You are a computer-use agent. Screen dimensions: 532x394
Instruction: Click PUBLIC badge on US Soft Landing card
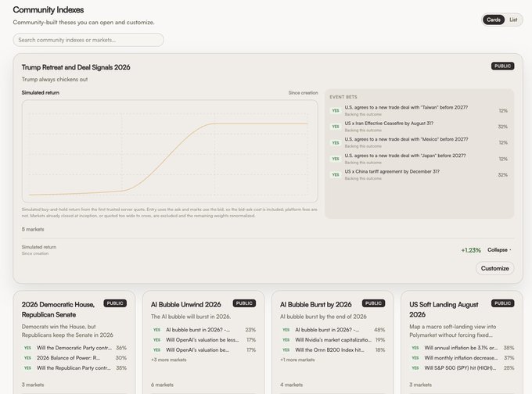(502, 303)
